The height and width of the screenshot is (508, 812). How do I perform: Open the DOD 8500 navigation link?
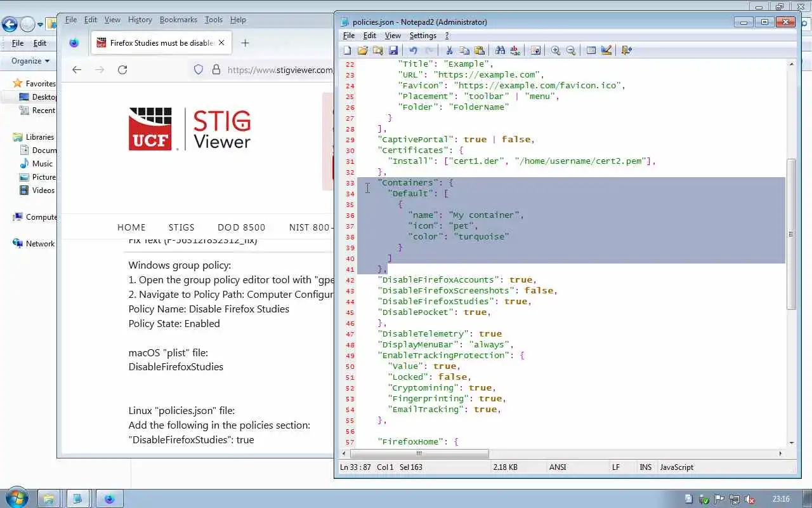coord(242,227)
